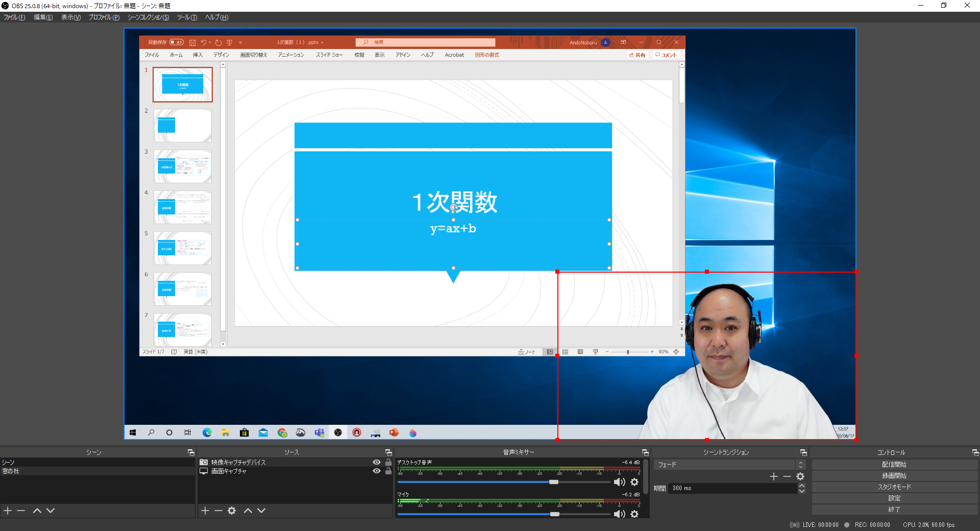
Task: Decrease the transition 期間 with the down arrow
Action: click(801, 491)
